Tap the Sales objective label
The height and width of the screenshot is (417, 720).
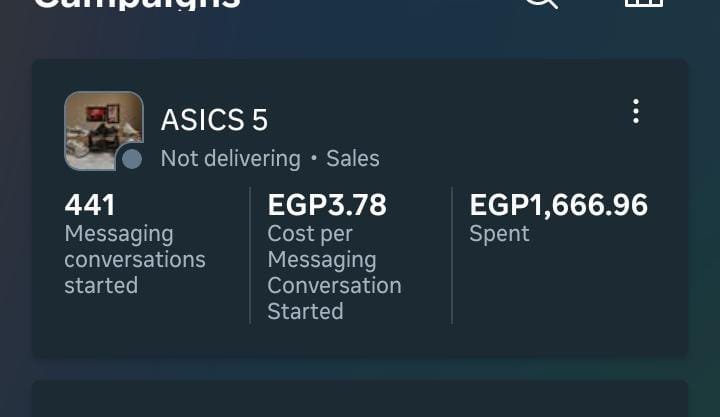(353, 159)
